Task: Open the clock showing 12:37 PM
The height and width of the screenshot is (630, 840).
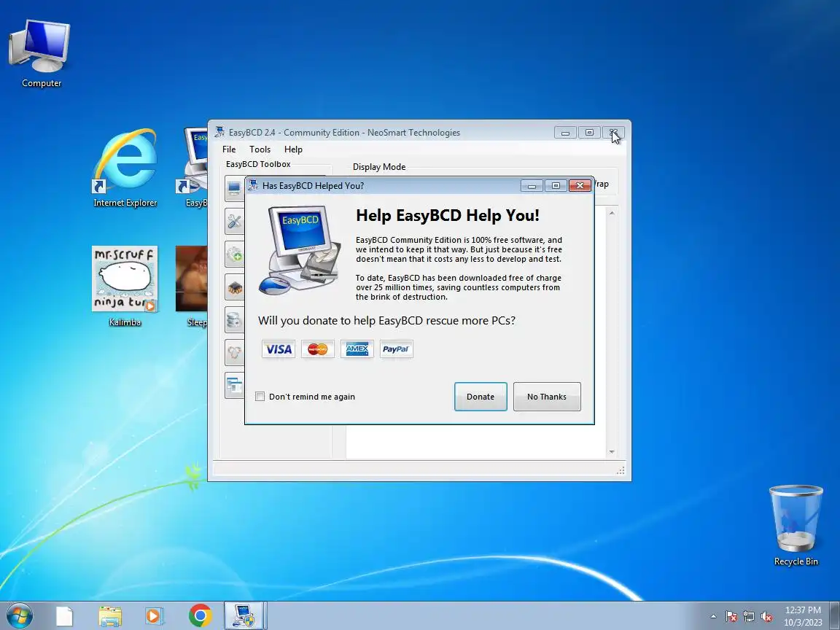Action: click(x=803, y=616)
